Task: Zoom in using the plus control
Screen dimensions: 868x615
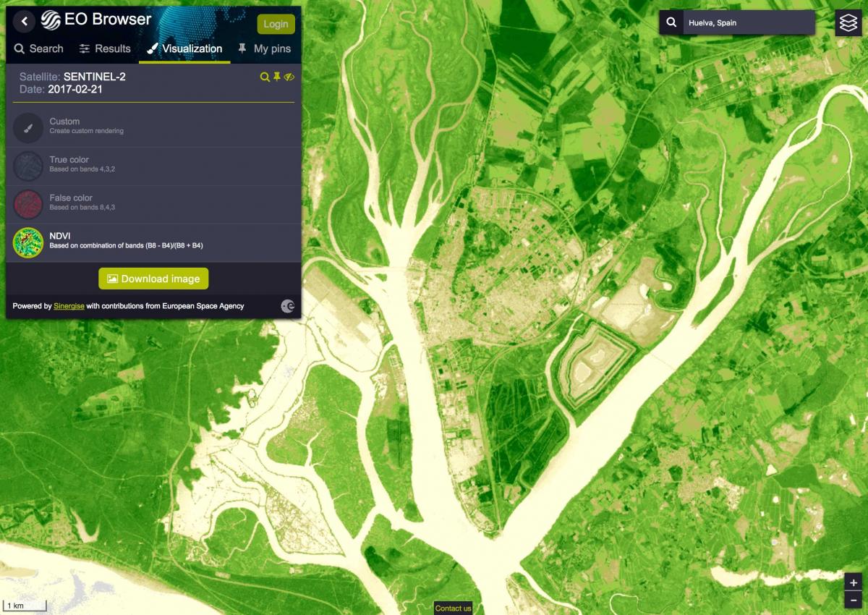Action: click(854, 581)
